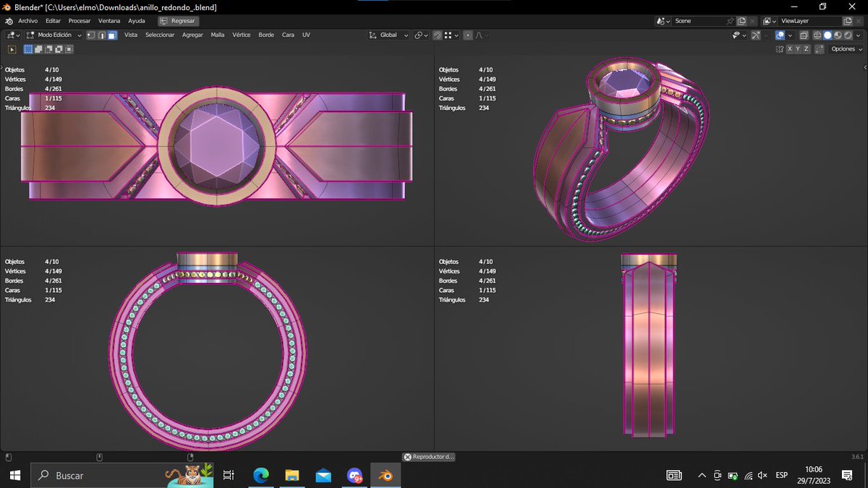Viewport: 868px width, 488px height.
Task: Click the Blender taskbar icon
Action: coord(386,475)
